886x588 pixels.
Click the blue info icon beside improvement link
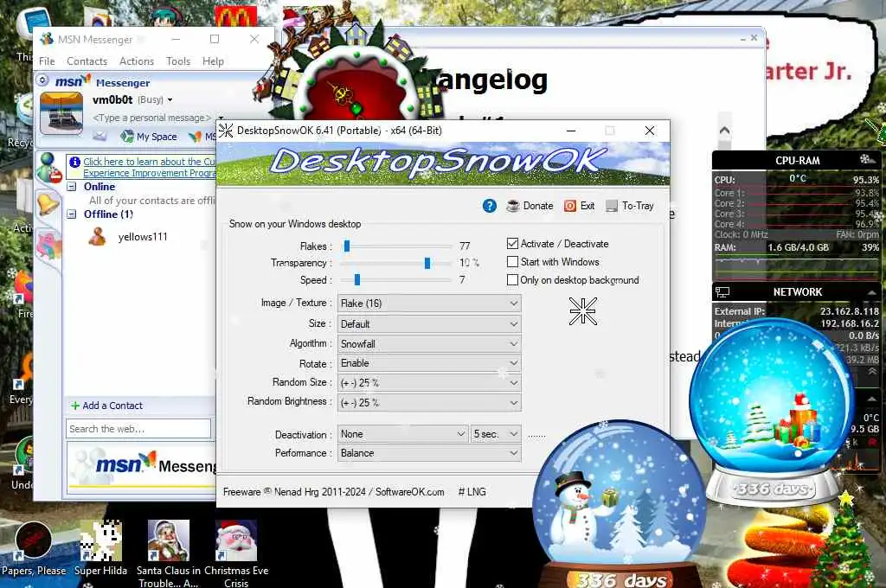74,162
